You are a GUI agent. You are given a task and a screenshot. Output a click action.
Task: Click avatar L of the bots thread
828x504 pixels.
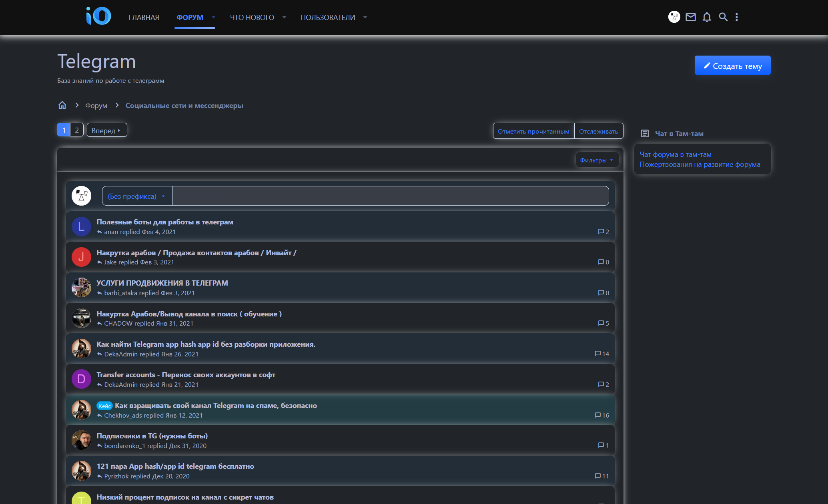[81, 227]
